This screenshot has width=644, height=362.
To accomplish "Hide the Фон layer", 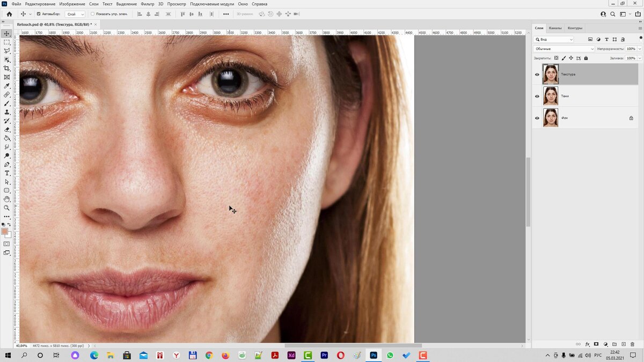I will click(x=537, y=118).
